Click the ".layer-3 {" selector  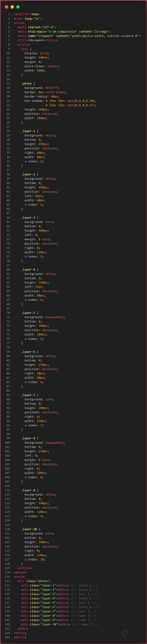pyautogui.click(x=30, y=217)
